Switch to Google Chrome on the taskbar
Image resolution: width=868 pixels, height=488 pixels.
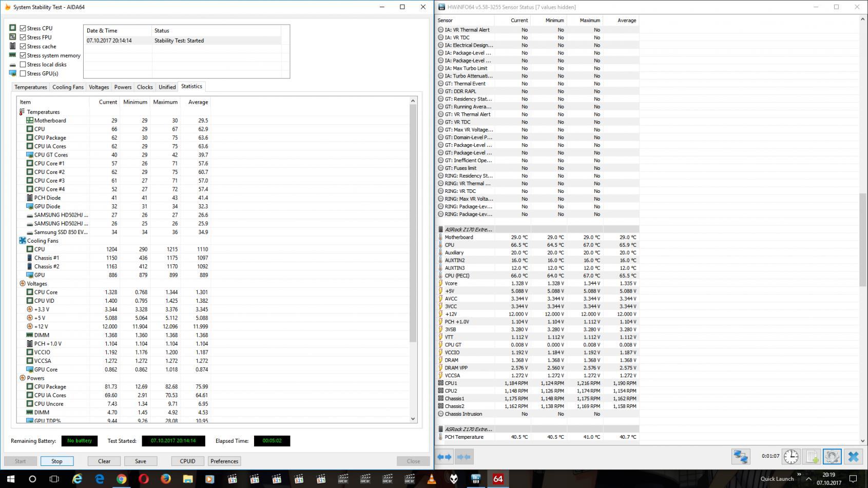tap(122, 479)
